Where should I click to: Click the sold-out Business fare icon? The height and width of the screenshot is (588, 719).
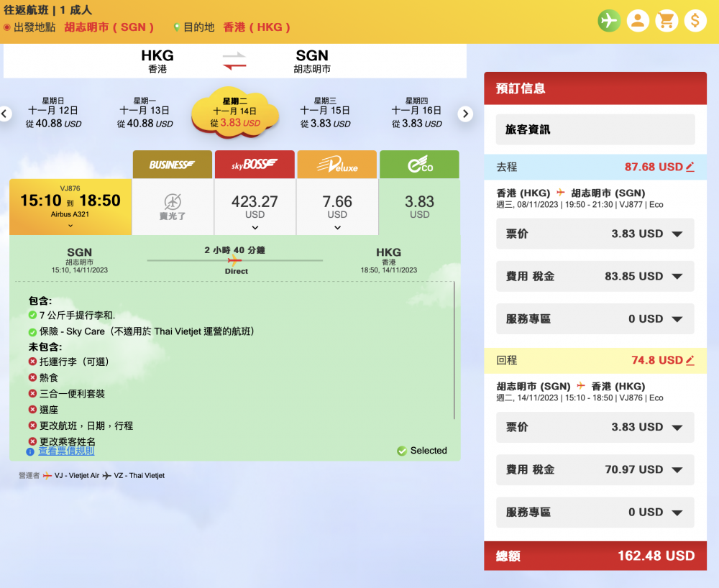tap(173, 202)
